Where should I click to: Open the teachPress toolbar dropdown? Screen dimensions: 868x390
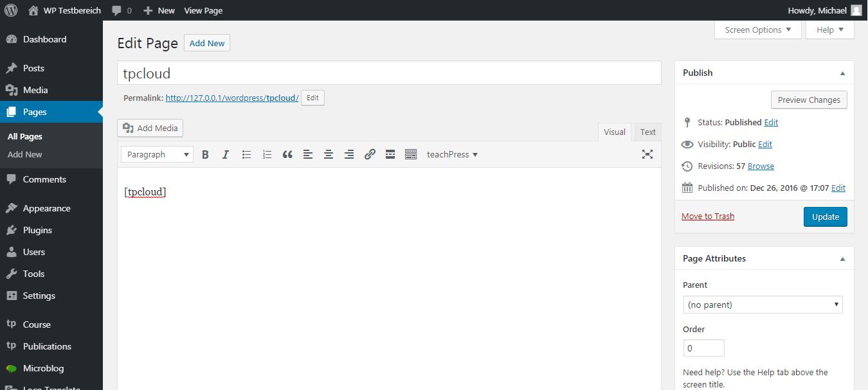452,154
